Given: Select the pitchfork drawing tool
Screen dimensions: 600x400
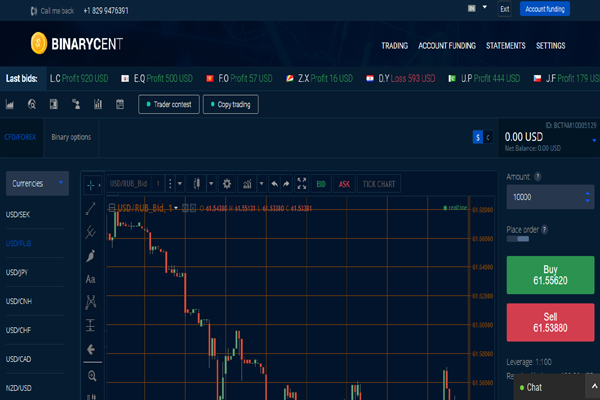Looking at the screenshot, I should [x=91, y=232].
